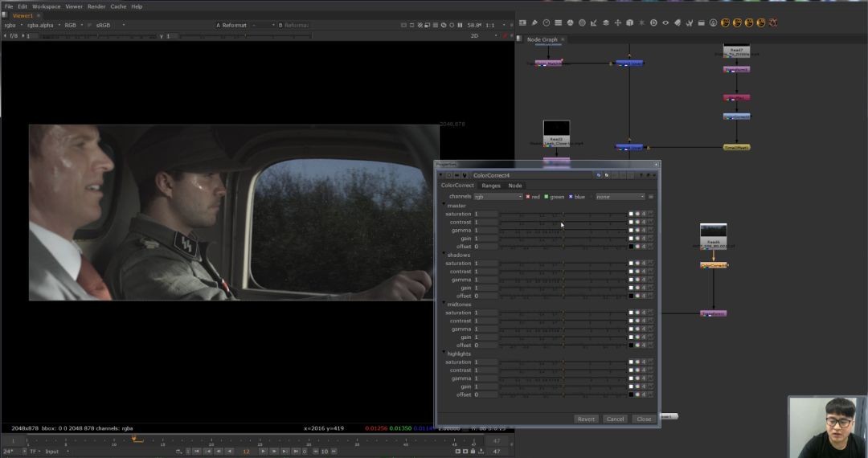Jump to the last frame
The image size is (868, 458).
pos(296,452)
